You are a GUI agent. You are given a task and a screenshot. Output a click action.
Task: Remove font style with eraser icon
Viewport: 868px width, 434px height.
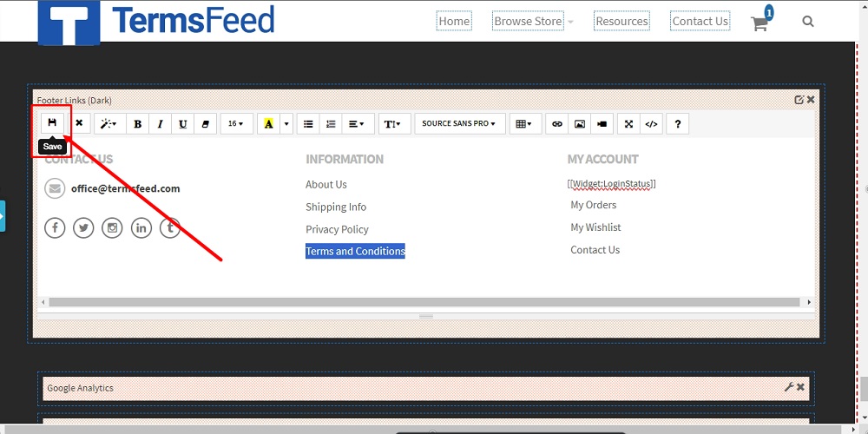[x=206, y=123]
